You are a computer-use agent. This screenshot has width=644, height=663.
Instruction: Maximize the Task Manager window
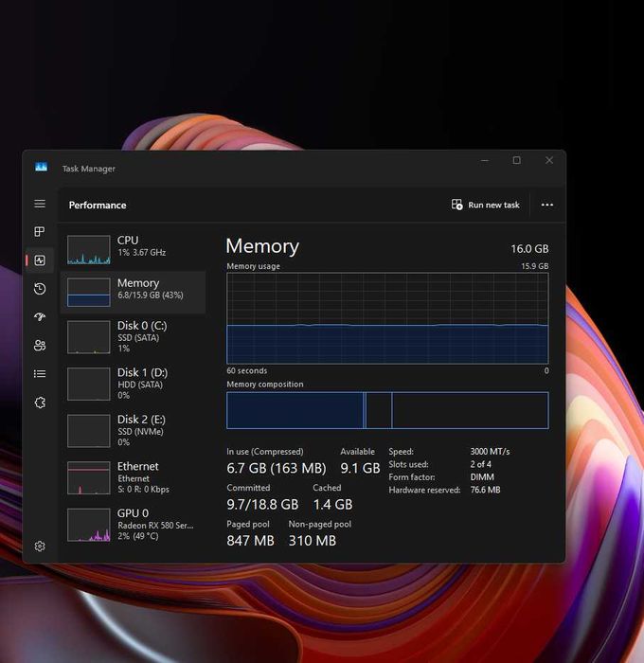coord(517,161)
